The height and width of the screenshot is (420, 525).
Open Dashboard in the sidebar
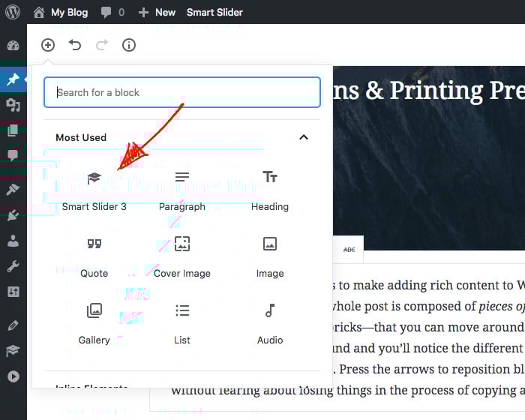pos(13,46)
